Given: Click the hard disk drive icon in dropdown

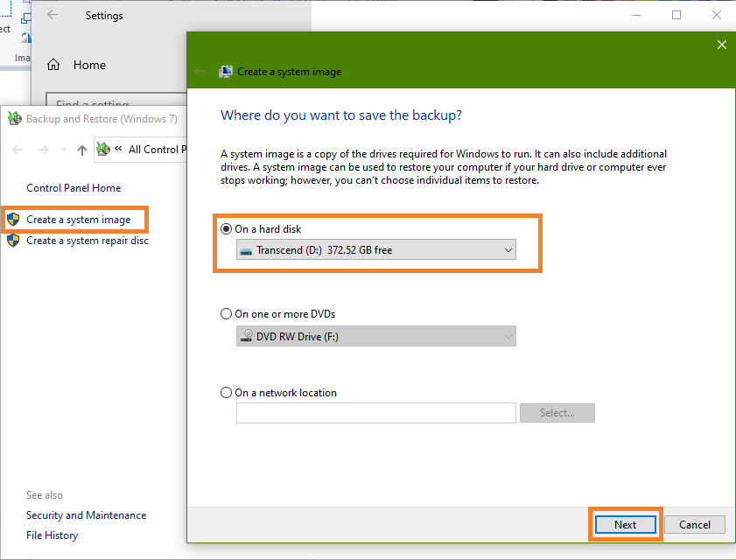Looking at the screenshot, I should (246, 252).
